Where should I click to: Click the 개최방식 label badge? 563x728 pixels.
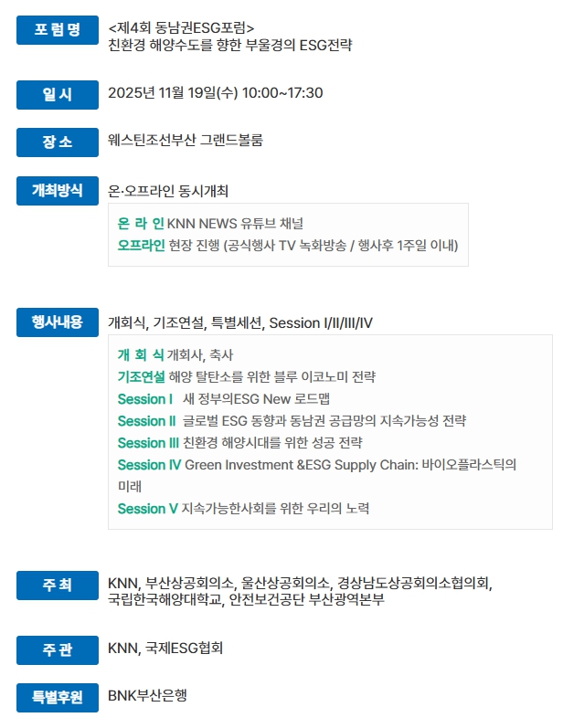57,191
